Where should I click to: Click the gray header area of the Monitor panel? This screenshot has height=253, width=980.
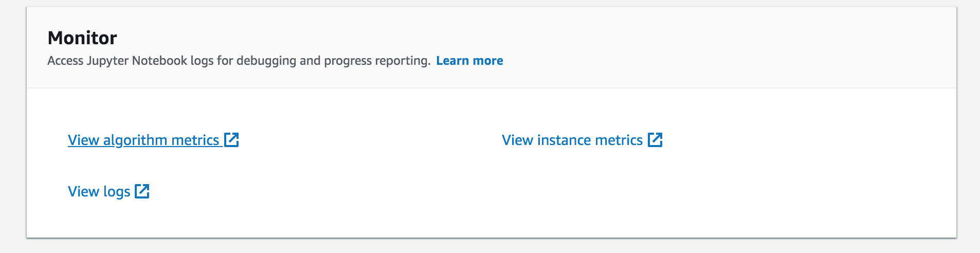click(x=720, y=47)
